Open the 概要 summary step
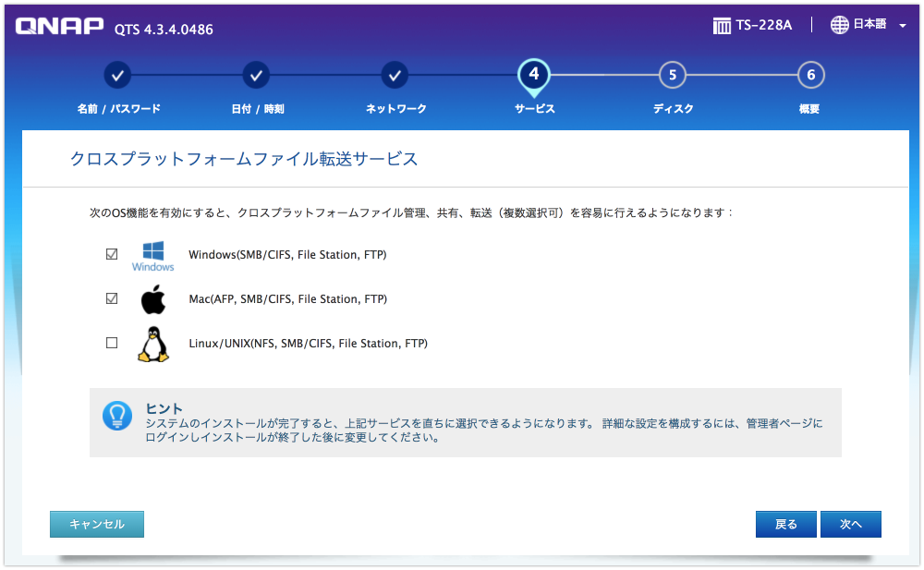Viewport: 924px width, 570px height. (810, 75)
